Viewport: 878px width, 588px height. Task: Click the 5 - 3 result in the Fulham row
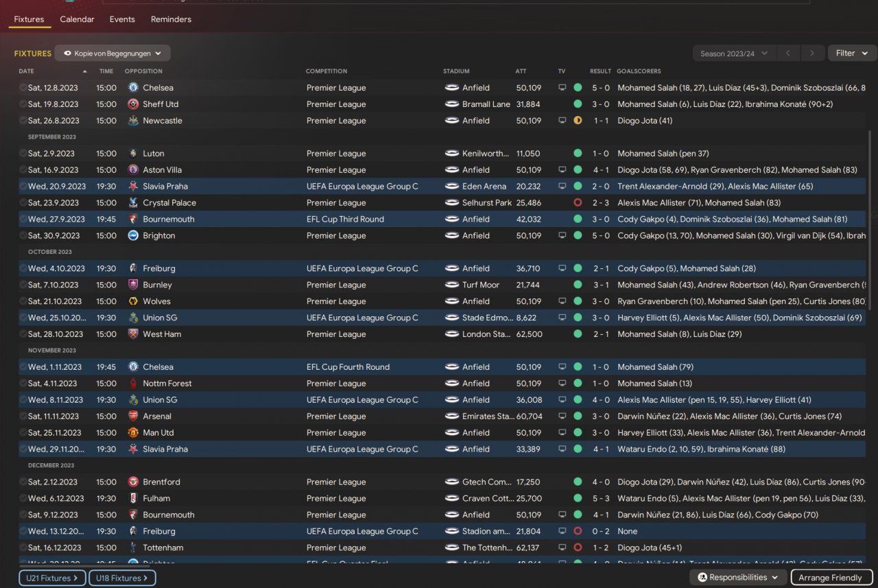click(x=600, y=499)
